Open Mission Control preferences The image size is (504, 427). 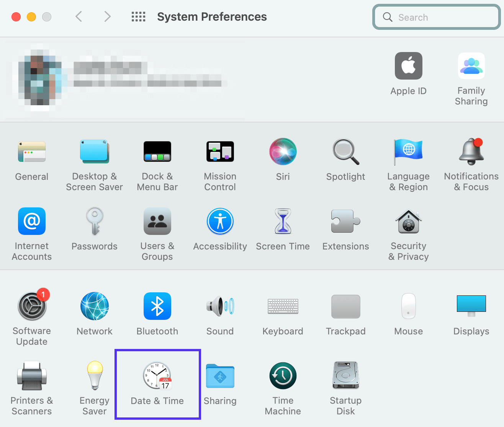pos(220,152)
